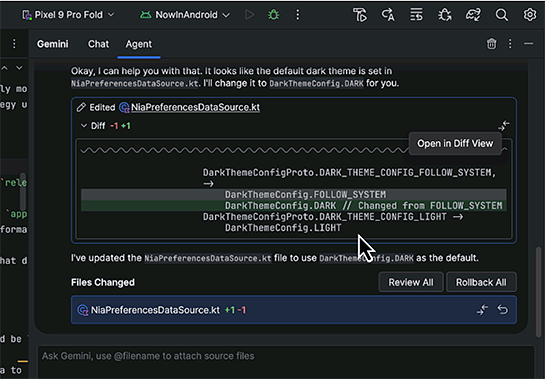The height and width of the screenshot is (379, 545).
Task: Open the NiaPreferencesDataSource.kt link in Edited row
Action: (195, 107)
